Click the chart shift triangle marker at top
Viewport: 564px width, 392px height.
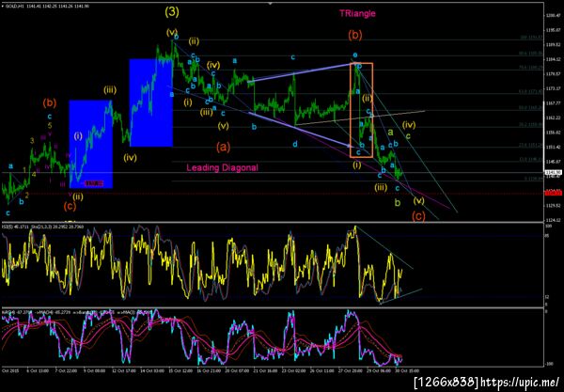[x=271, y=3]
